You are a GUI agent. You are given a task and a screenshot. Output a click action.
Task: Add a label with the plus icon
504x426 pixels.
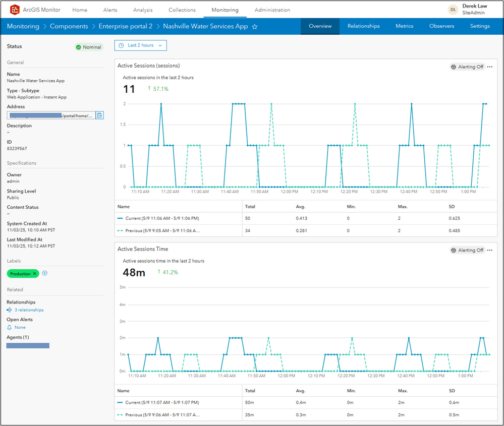(45, 273)
